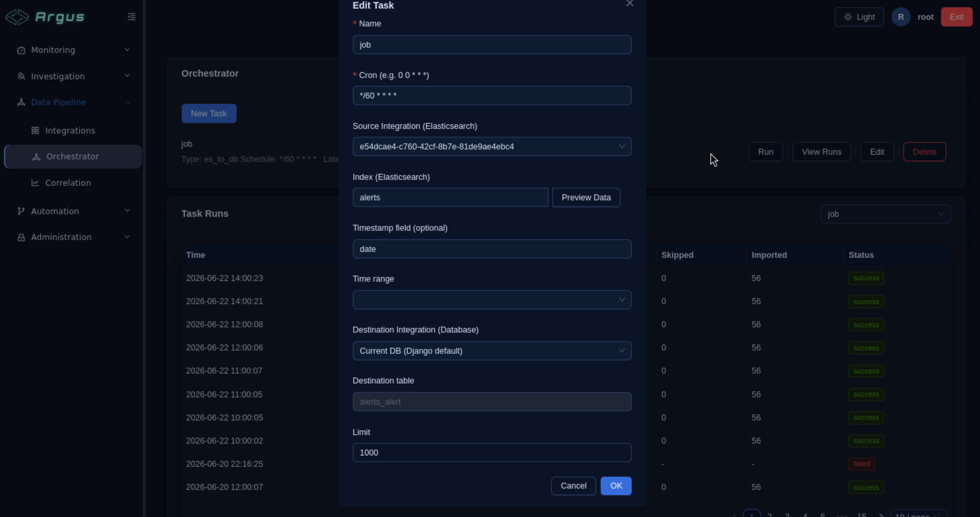Click the Status column header
980x517 pixels.
tap(861, 255)
